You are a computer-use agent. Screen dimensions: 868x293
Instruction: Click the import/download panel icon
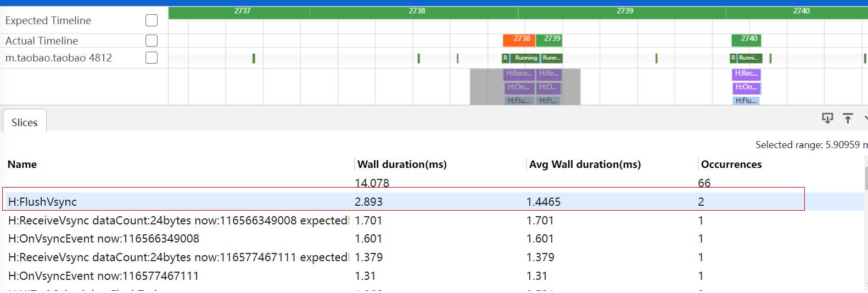coord(827,118)
